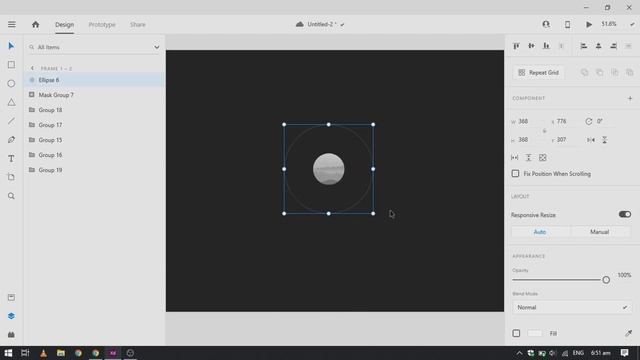The image size is (640, 360).
Task: Toggle the lock aspect ratio icon
Action: [x=544, y=131]
